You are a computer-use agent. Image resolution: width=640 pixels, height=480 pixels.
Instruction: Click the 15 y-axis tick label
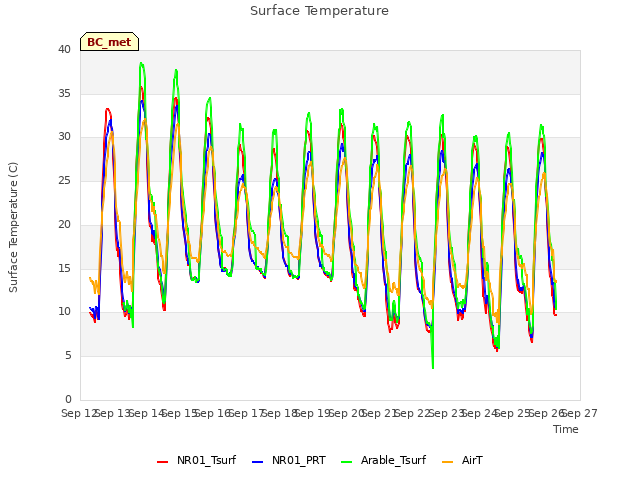[64, 268]
